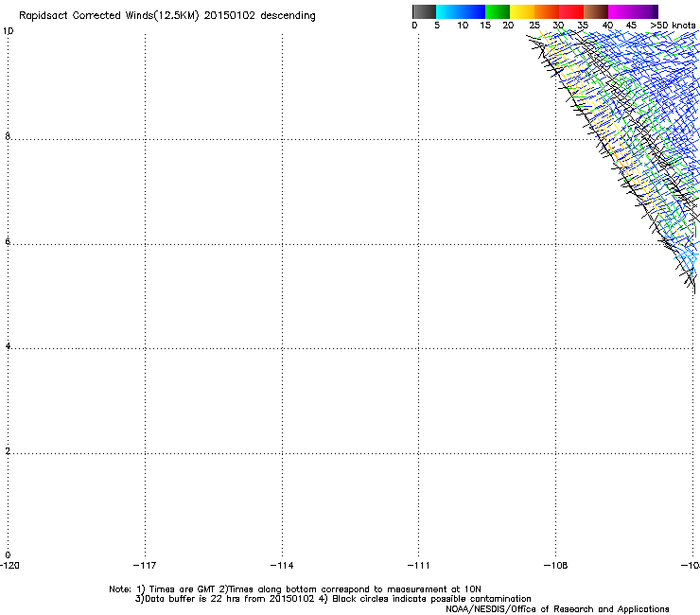700x615 pixels.
Task: Select the yellow 20-25 knots legend swatch
Action: (522, 11)
